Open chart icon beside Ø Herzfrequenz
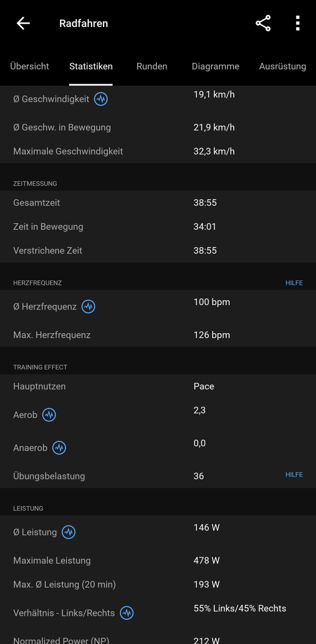Screen dimensions: 316x644 (88, 307)
